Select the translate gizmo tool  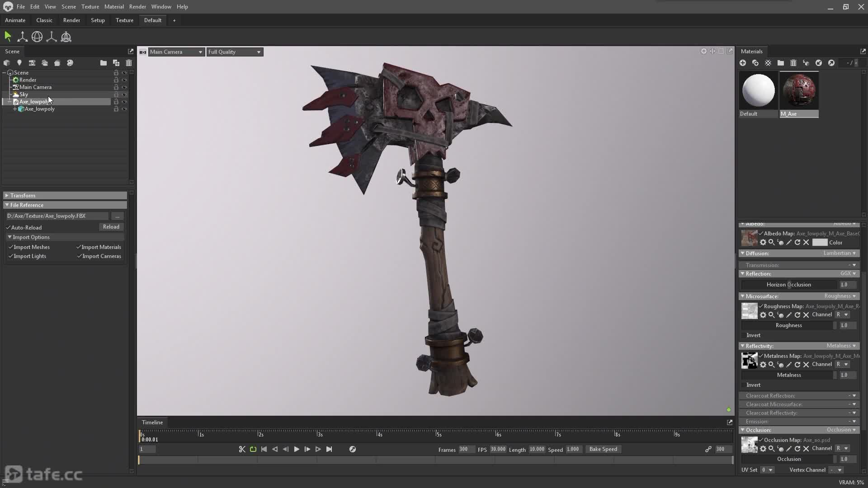pyautogui.click(x=22, y=37)
